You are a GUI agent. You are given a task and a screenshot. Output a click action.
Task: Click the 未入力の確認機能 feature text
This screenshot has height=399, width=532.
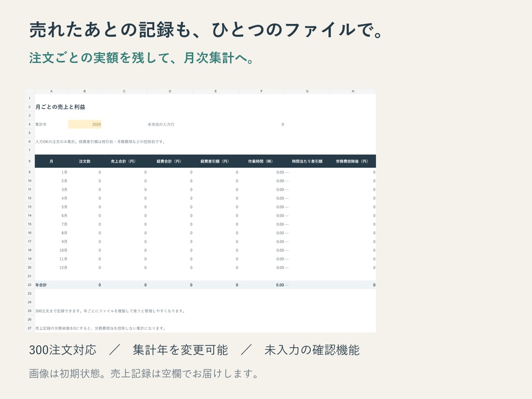[x=312, y=350]
